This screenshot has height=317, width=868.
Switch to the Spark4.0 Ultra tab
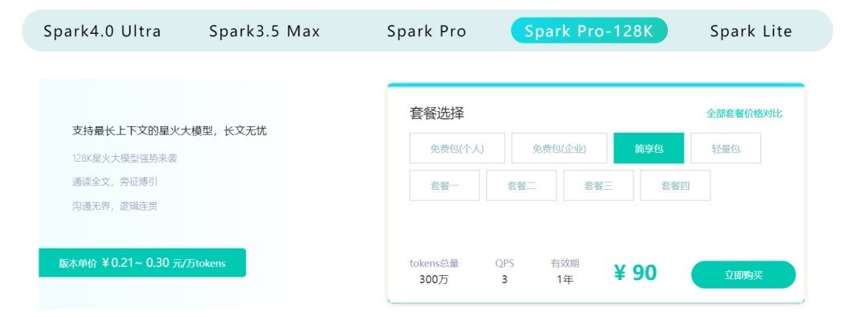[x=102, y=31]
